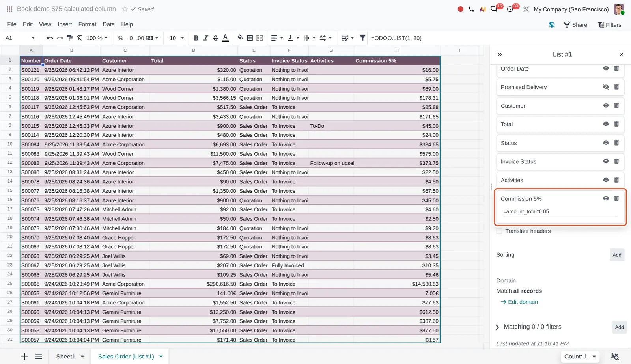Open the horizontal align dropdown
631x364 pixels.
click(277, 38)
